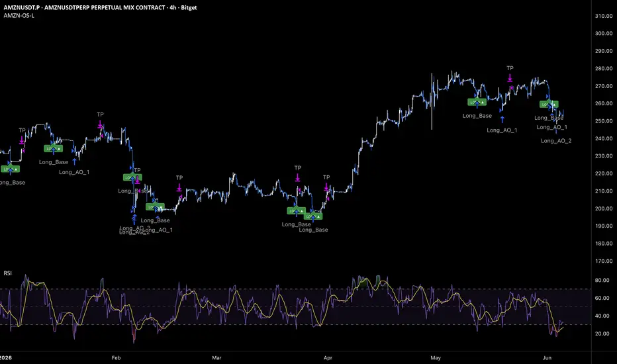Click the 200.00 price axis label
617x364 pixels.
point(604,208)
